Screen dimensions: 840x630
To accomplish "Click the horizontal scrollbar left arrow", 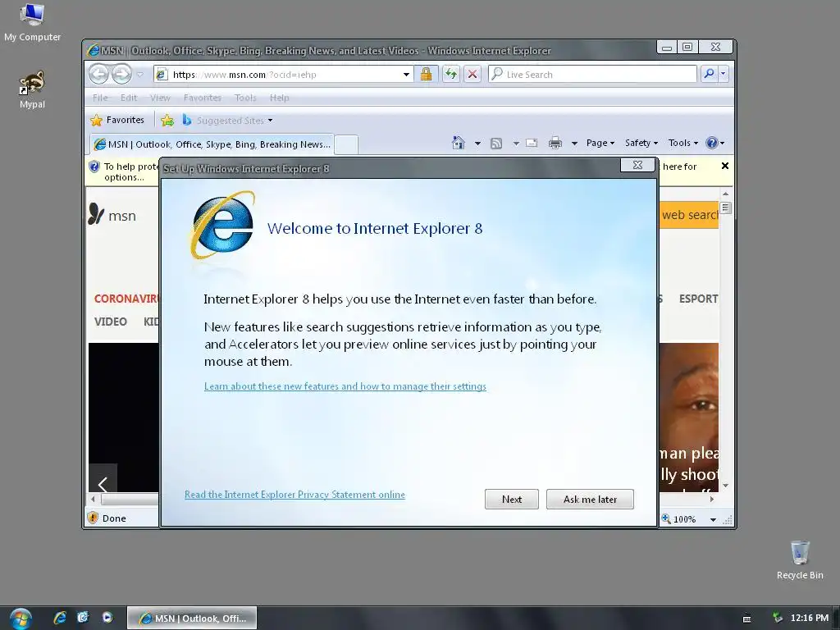I will [94, 499].
